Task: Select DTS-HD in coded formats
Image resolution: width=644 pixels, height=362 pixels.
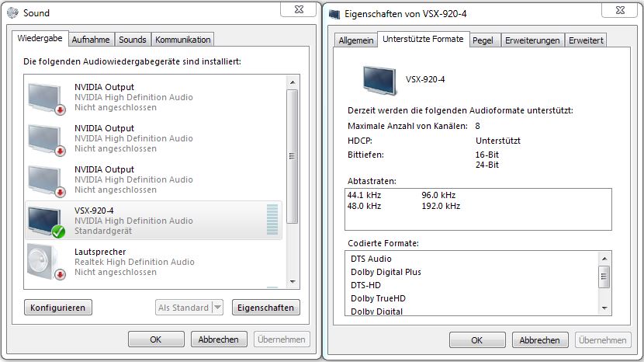Action: pyautogui.click(x=365, y=285)
